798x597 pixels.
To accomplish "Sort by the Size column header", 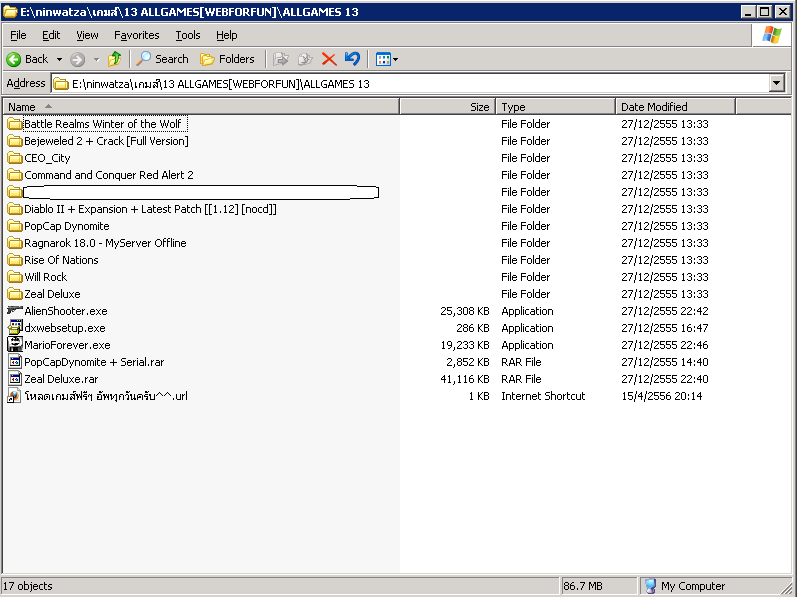I will (x=448, y=107).
